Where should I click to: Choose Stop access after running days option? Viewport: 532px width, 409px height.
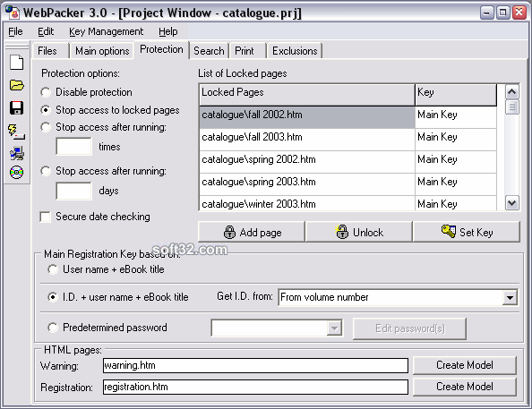(x=46, y=171)
